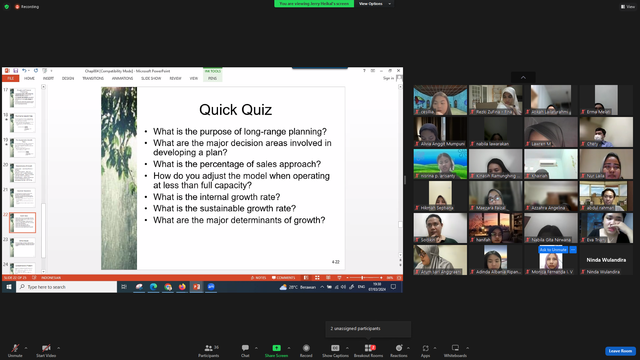640x360 pixels.
Task: Click the Ask to Unmute button
Action: click(553, 249)
